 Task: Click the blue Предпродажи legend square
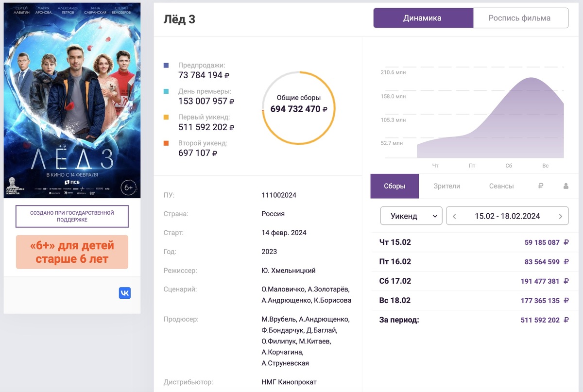166,65
